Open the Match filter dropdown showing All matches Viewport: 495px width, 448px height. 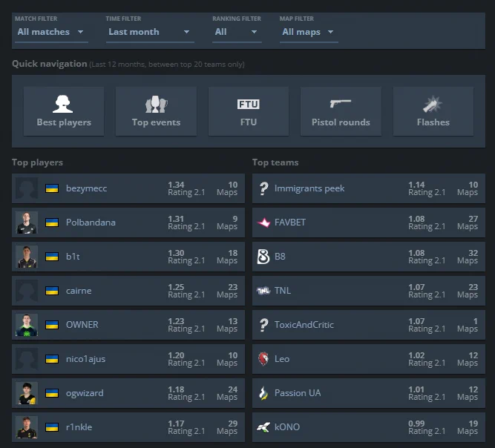[x=51, y=32]
